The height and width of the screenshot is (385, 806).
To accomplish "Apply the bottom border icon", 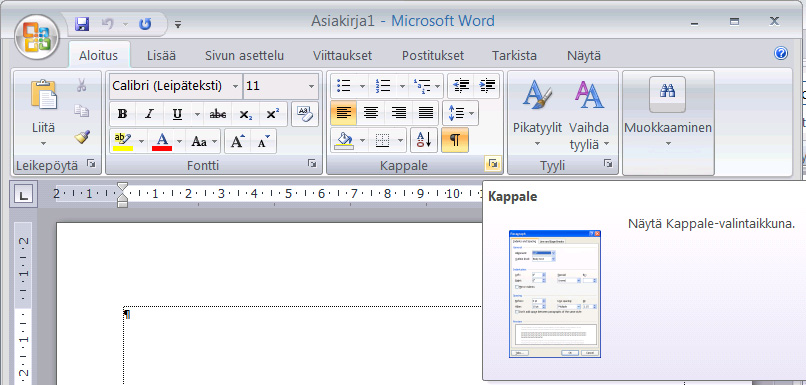I will pos(382,140).
